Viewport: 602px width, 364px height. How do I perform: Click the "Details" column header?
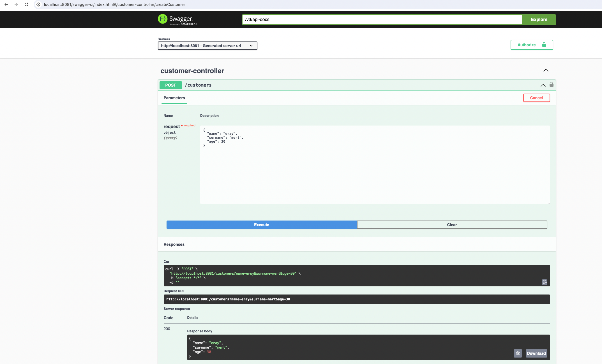193,318
